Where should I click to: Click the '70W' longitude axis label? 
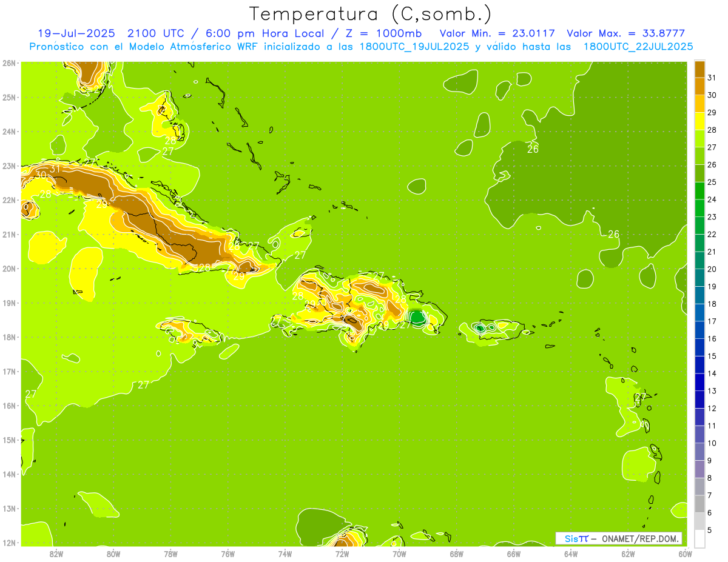[x=399, y=554]
